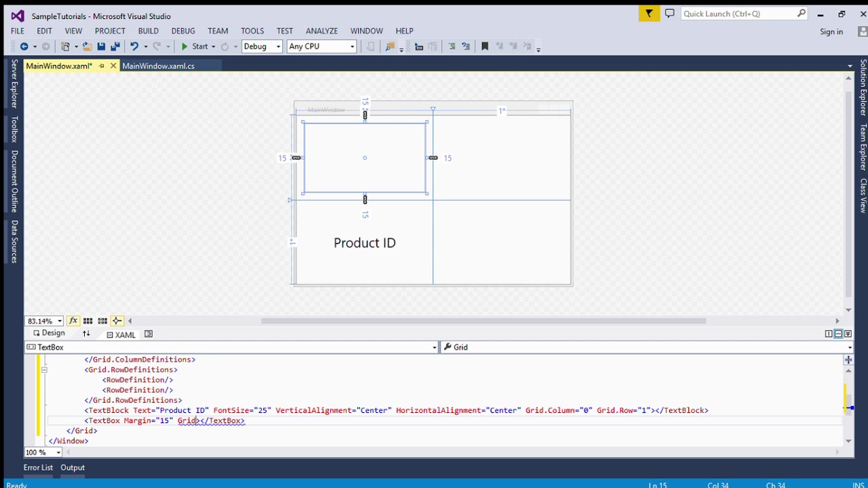The width and height of the screenshot is (868, 488).
Task: Click the vertical split layout icon
Action: (x=829, y=334)
